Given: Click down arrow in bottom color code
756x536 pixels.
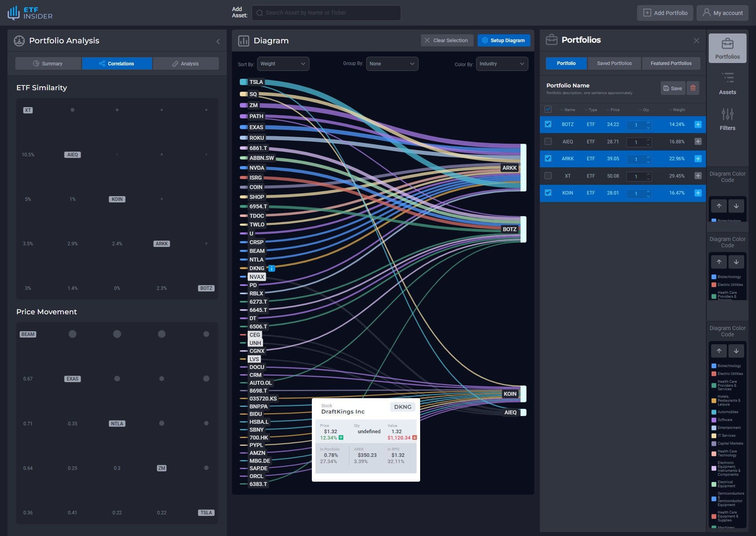Looking at the screenshot, I should (x=736, y=351).
